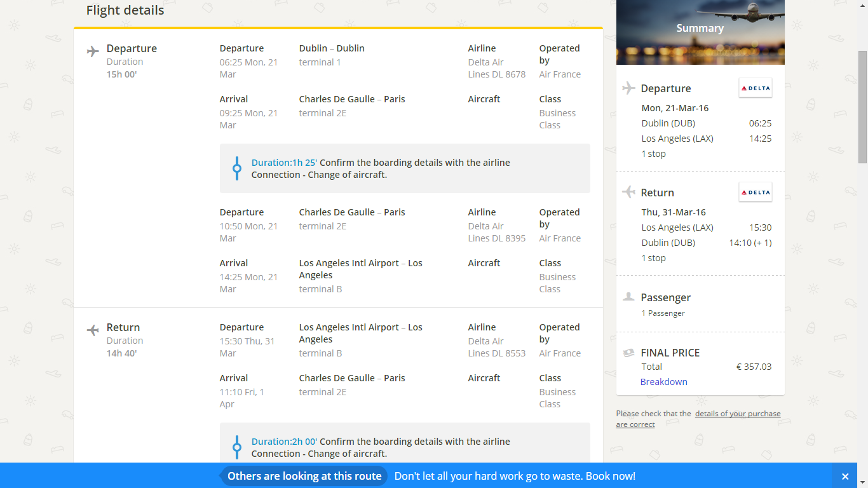
Task: Click the person icon beside Passenger
Action: 628,297
